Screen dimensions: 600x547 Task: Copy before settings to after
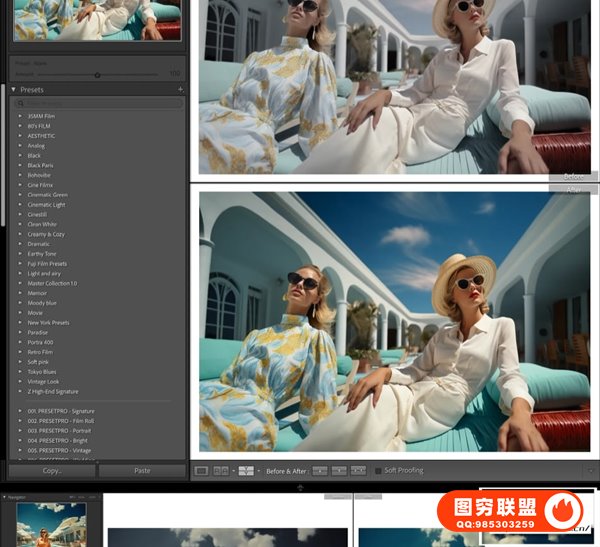point(320,470)
